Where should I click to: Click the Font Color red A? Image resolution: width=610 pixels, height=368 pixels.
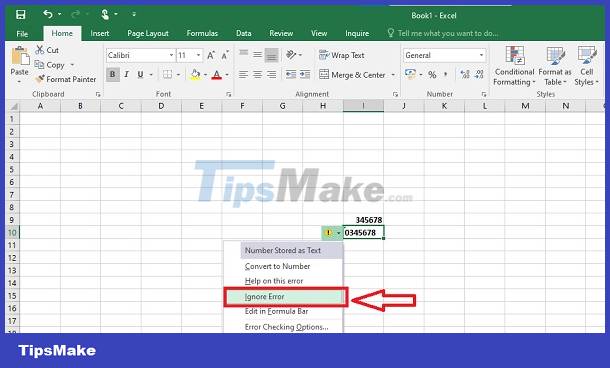(217, 74)
